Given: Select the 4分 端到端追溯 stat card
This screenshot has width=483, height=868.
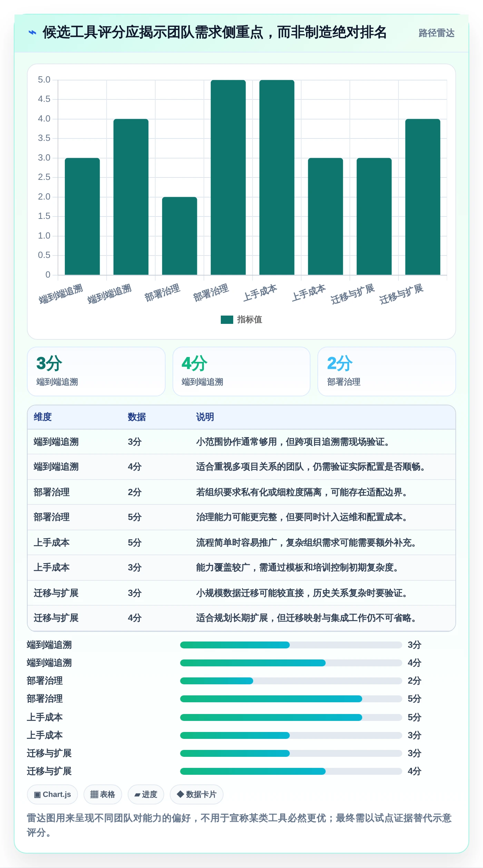Looking at the screenshot, I should [x=241, y=372].
